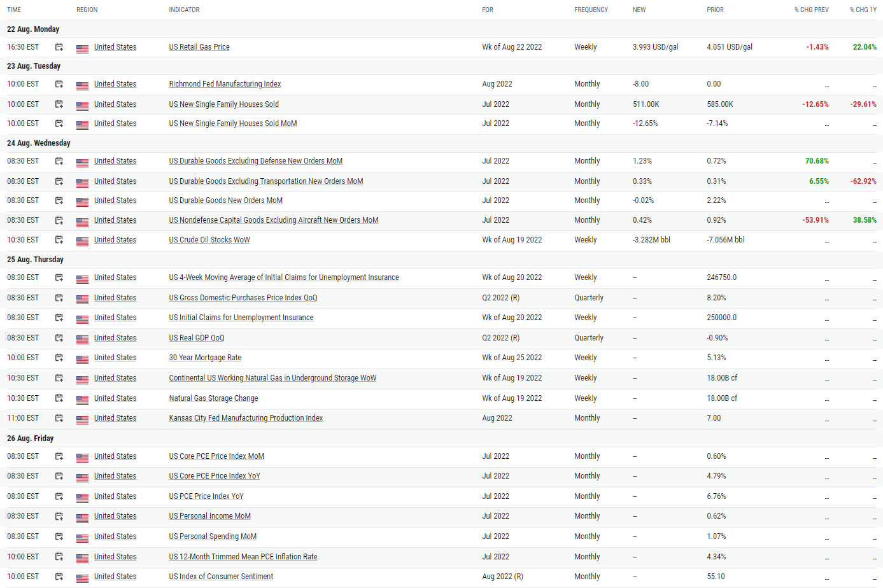Screen dimensions: 883x588
Task: Click calendar icon in US Gross Domestic Purchases Price Index row
Action: click(59, 298)
